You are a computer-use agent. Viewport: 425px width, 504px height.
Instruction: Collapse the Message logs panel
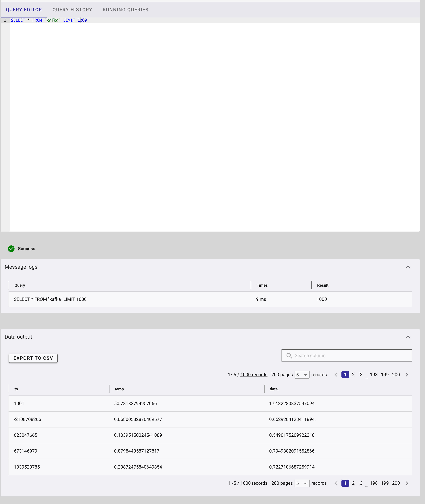click(408, 267)
